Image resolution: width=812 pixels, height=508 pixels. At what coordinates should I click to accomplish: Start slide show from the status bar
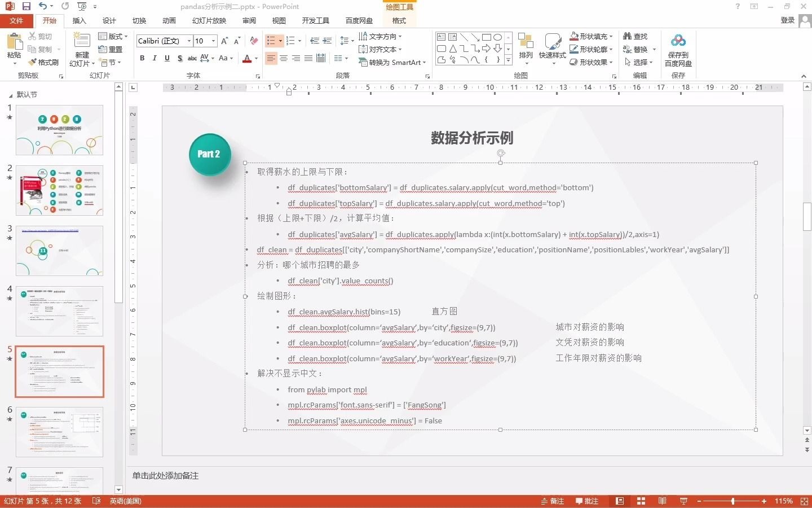pyautogui.click(x=683, y=501)
